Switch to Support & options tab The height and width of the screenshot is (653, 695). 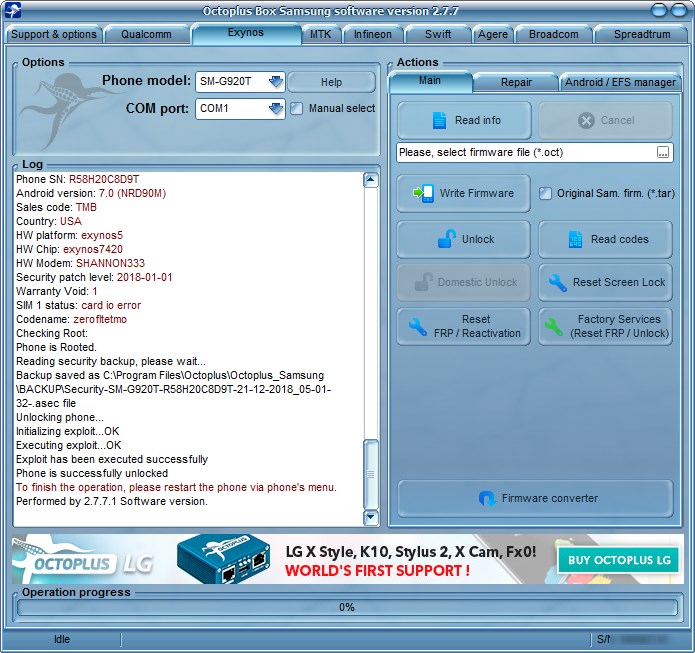pyautogui.click(x=54, y=34)
